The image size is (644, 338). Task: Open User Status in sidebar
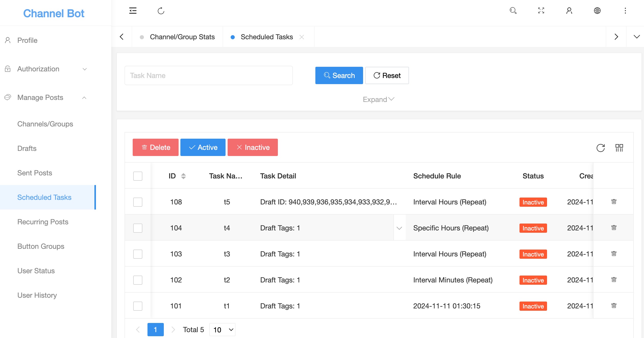48,271
